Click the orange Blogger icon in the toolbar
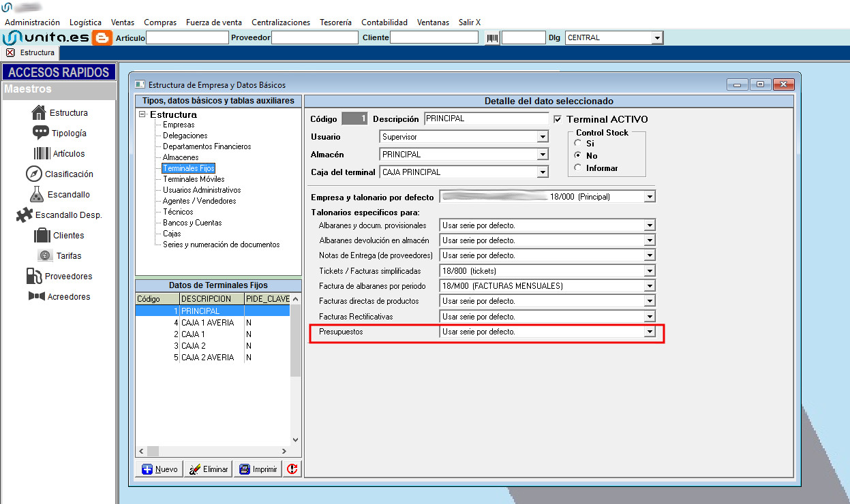 pyautogui.click(x=103, y=38)
